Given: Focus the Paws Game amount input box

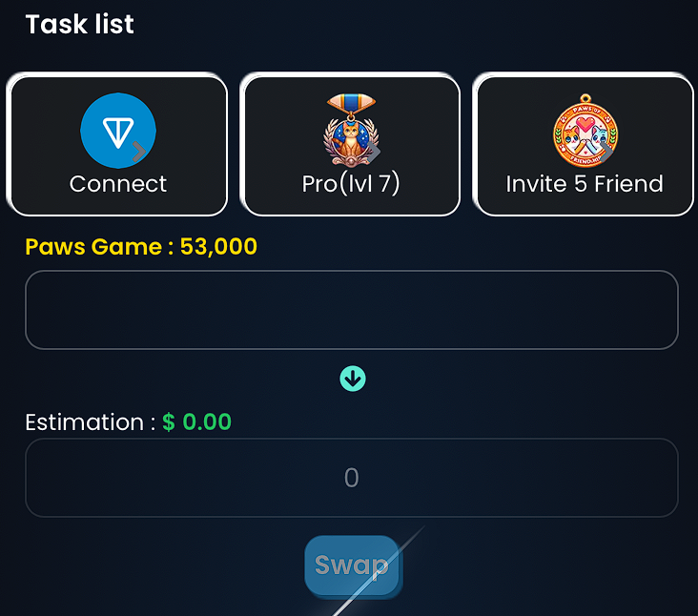Looking at the screenshot, I should pyautogui.click(x=352, y=310).
